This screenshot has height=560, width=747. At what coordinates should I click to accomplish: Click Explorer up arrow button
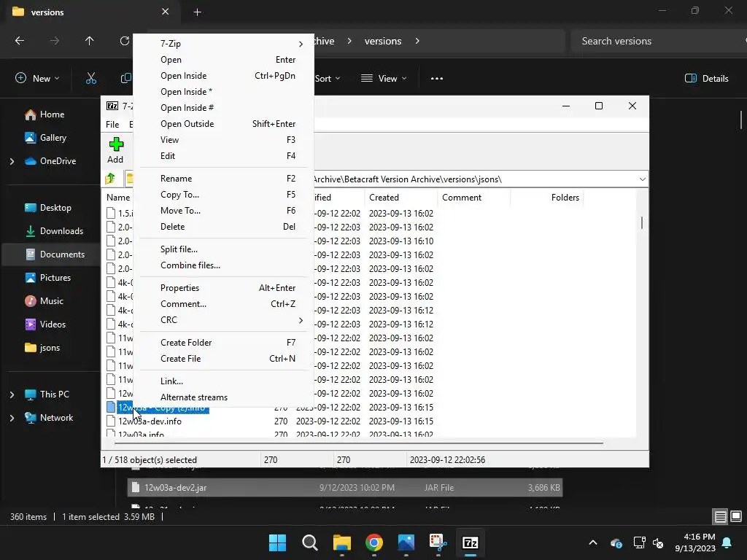click(x=89, y=41)
